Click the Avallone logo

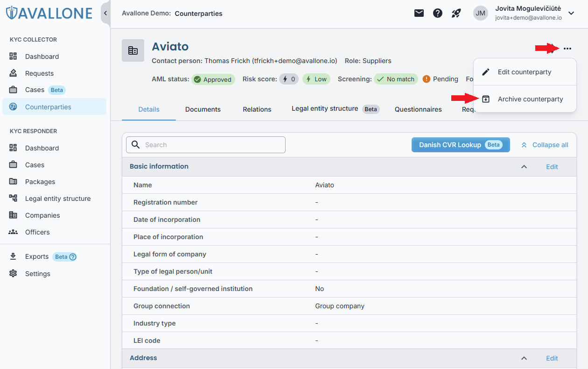pyautogui.click(x=49, y=13)
